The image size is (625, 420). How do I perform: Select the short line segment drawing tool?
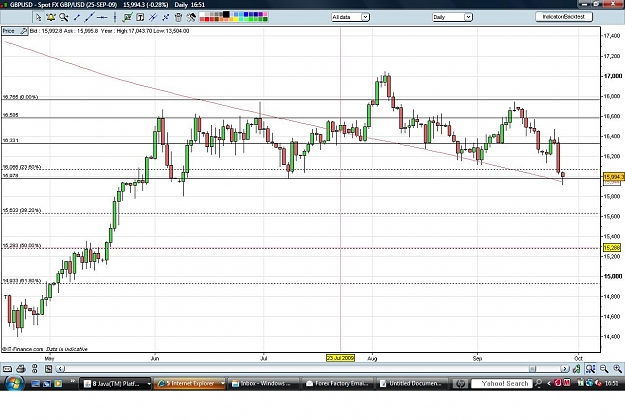point(77,17)
